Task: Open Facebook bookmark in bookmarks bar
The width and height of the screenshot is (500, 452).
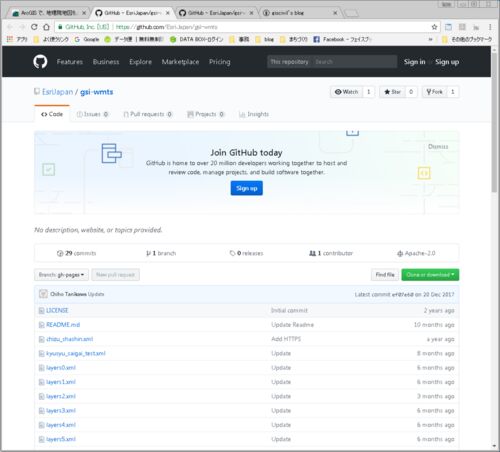Action: [x=341, y=39]
